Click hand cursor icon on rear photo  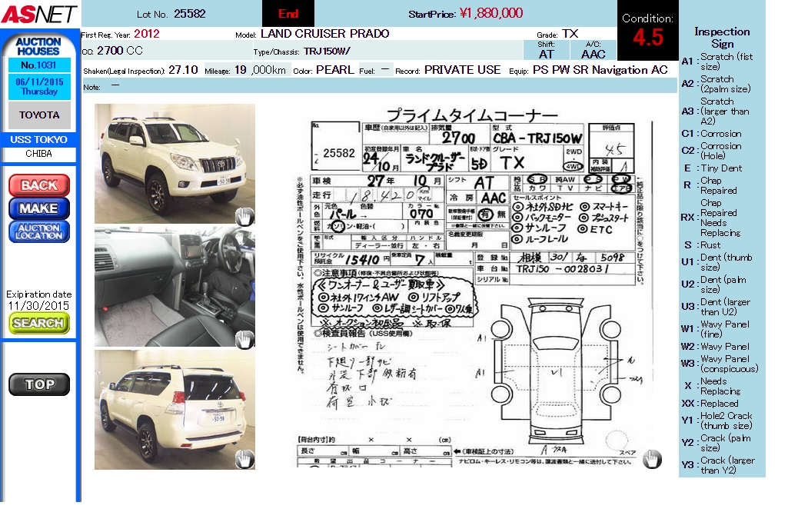click(x=244, y=459)
